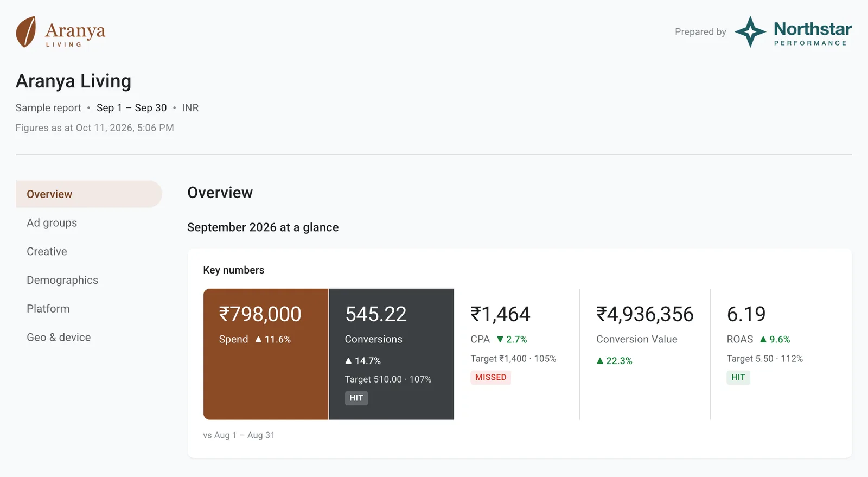868x477 pixels.
Task: Click the ₹4,936,356 Conversion Value figure
Action: 645,314
